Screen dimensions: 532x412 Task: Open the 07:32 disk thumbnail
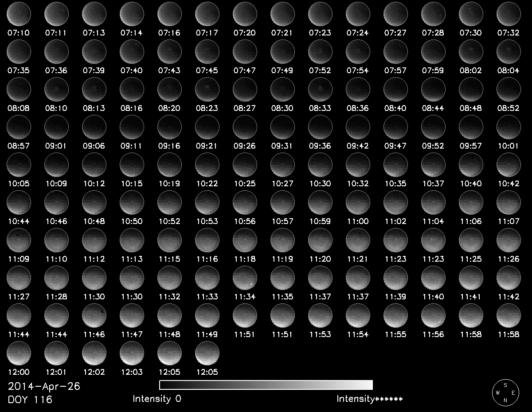[x=509, y=14]
